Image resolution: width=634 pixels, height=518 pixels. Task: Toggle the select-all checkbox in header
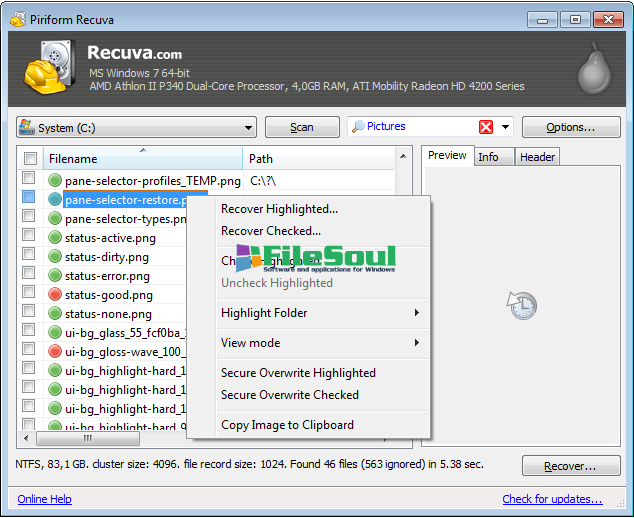point(30,159)
